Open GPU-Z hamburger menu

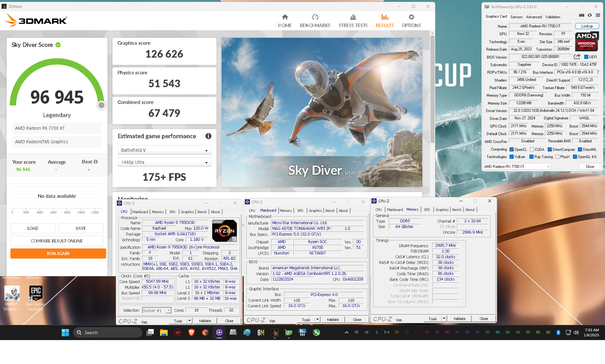pos(598,15)
